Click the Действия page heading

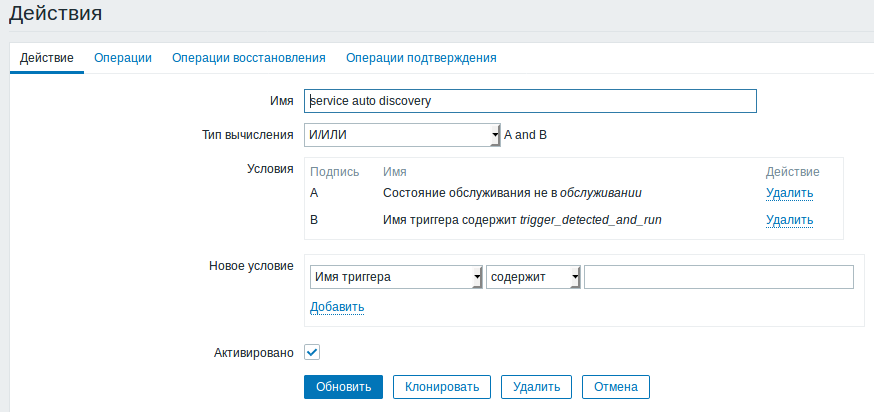point(55,14)
